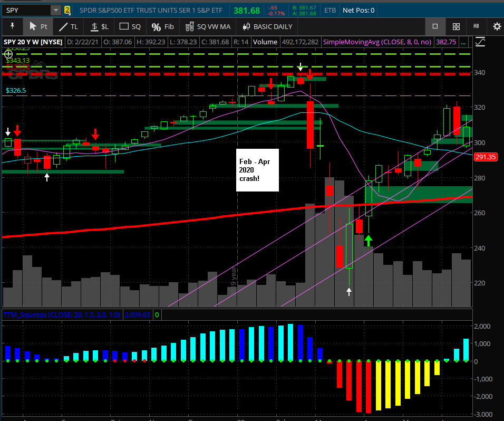The height and width of the screenshot is (421, 504).
Task: Select the Fib retracement tool
Action: [x=163, y=27]
